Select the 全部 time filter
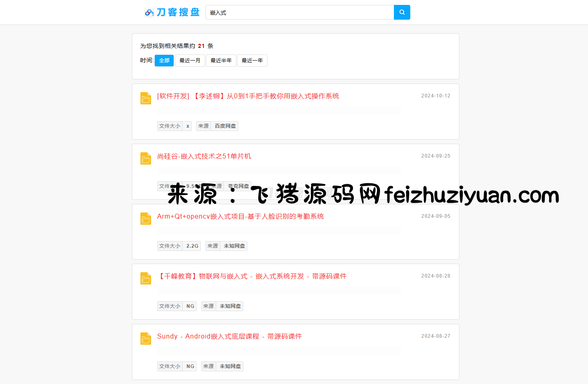The width and height of the screenshot is (588, 384). [x=164, y=61]
